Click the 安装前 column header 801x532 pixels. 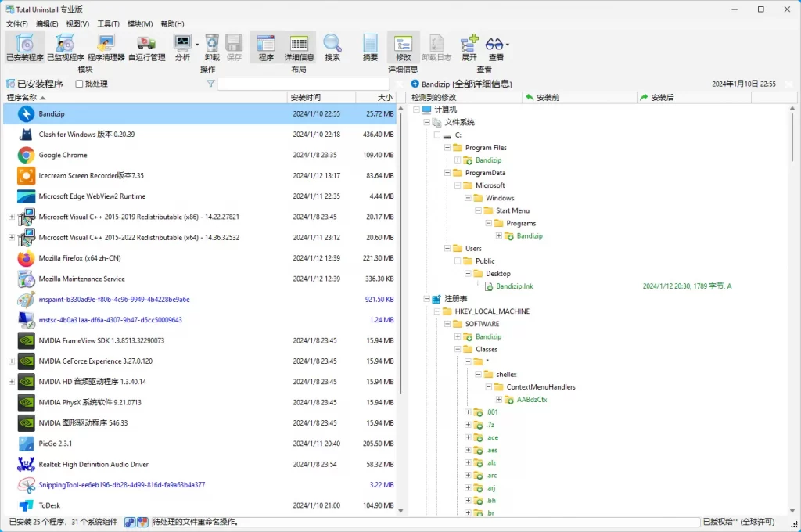pyautogui.click(x=580, y=98)
